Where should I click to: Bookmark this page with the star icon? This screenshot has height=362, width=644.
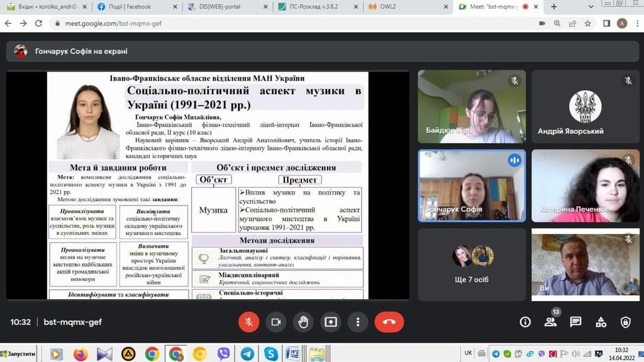coord(588,23)
